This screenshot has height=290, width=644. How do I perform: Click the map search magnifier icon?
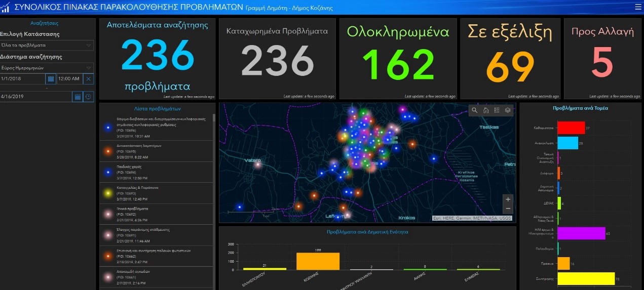[475, 110]
